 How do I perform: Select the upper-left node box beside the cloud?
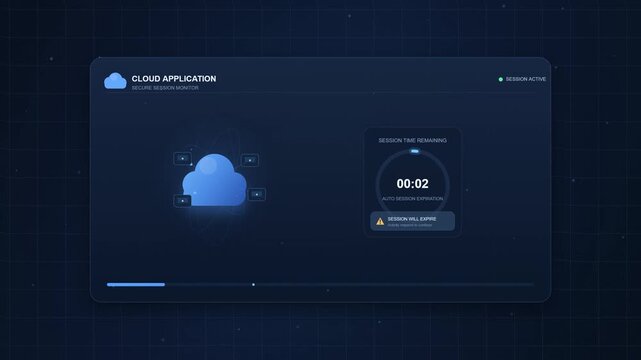(182, 159)
